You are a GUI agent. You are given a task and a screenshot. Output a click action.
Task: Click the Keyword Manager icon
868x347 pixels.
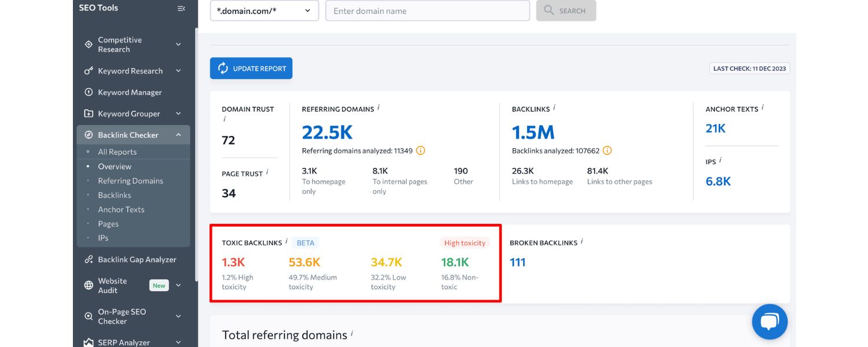[88, 92]
